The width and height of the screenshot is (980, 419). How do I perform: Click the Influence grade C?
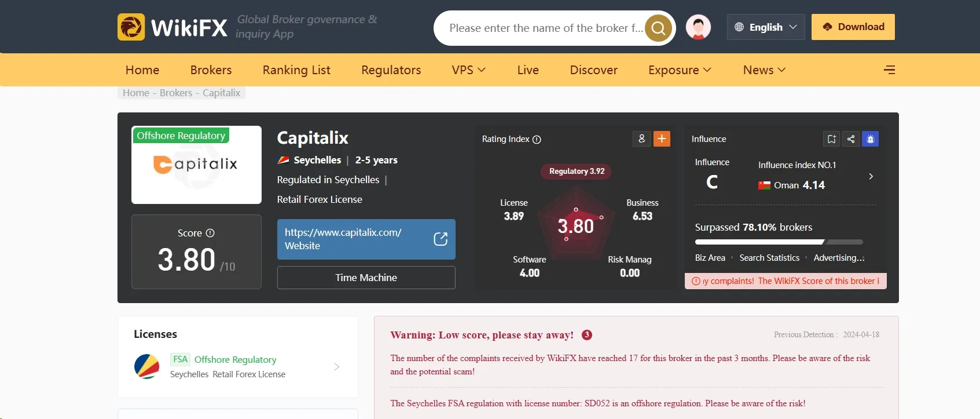(x=712, y=183)
